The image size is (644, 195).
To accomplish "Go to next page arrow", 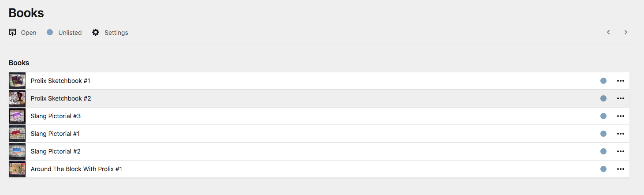I will click(625, 32).
